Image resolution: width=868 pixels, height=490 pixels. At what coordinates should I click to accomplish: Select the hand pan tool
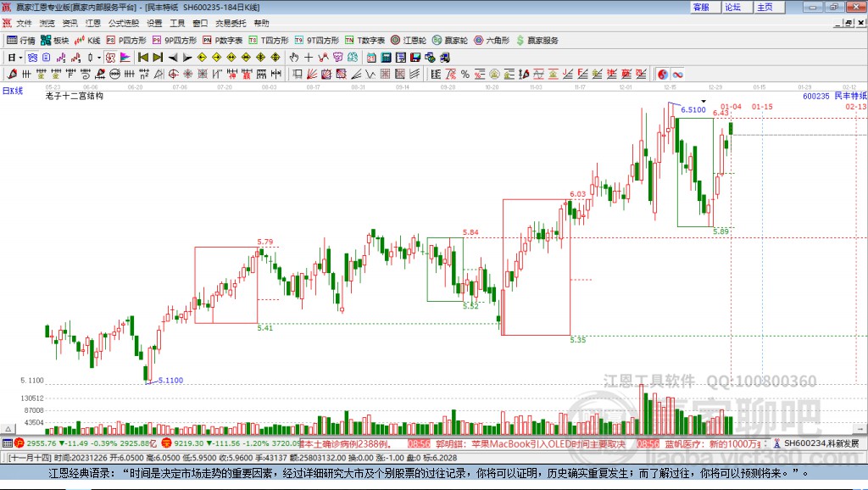pos(294,57)
